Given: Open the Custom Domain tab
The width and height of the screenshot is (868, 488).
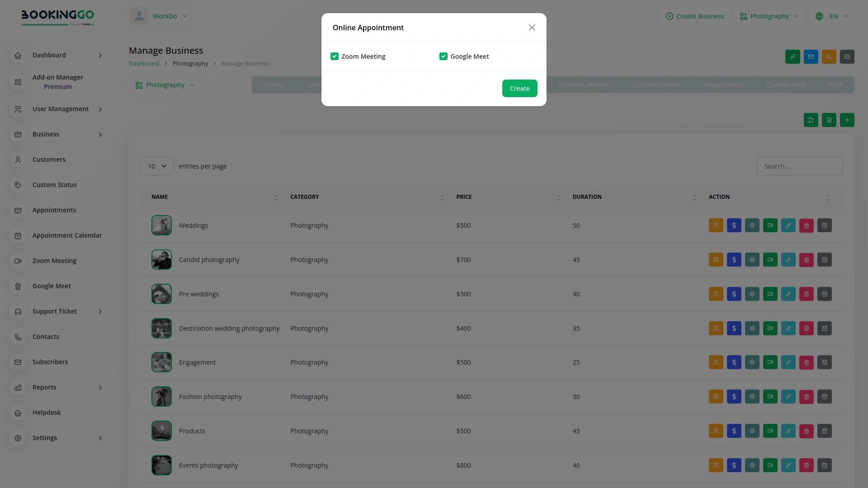Looking at the screenshot, I should tap(656, 84).
